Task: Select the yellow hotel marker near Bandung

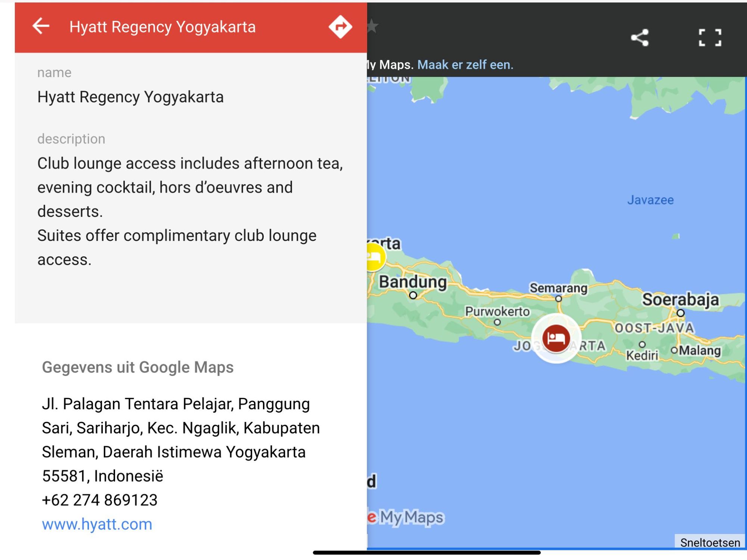Action: [375, 257]
